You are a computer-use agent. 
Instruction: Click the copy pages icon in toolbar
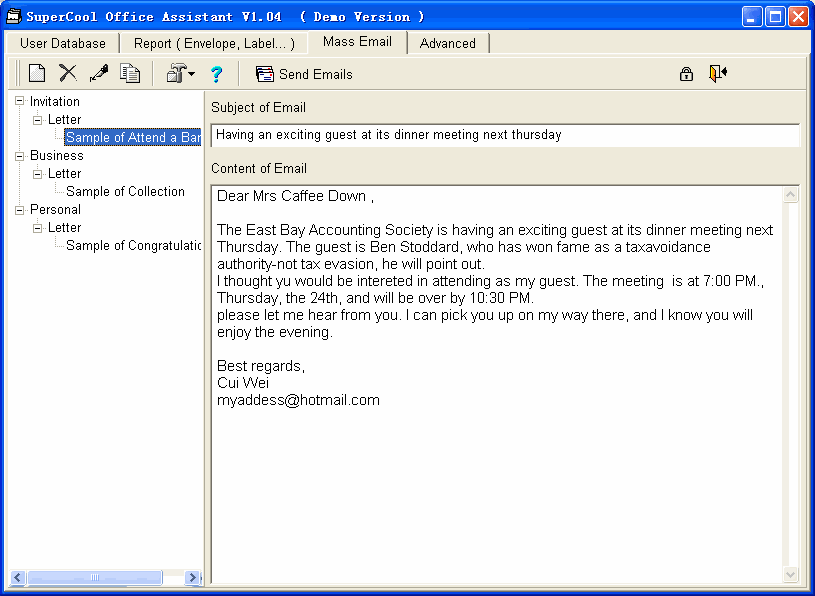[130, 73]
